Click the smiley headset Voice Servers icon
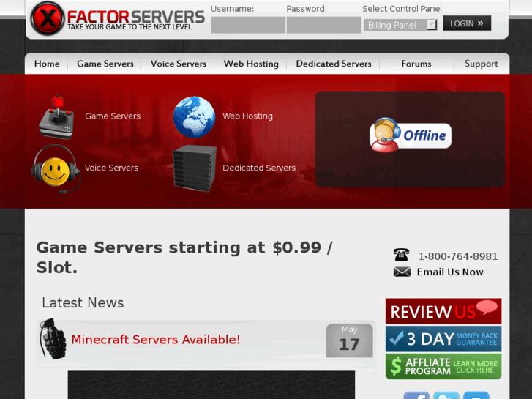Image resolution: width=532 pixels, height=399 pixels. coord(56,169)
